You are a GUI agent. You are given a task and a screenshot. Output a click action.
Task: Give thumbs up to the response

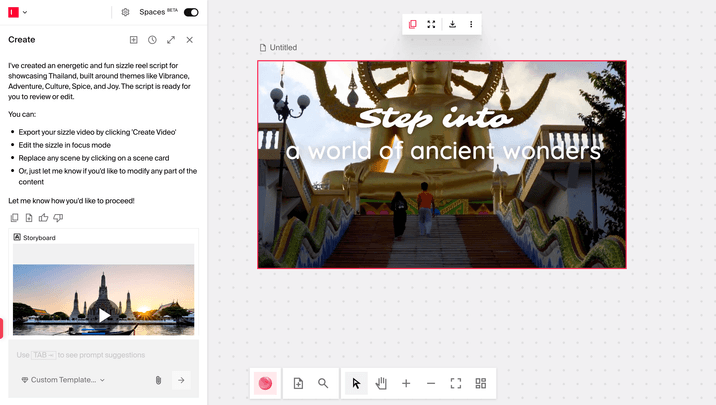(43, 217)
